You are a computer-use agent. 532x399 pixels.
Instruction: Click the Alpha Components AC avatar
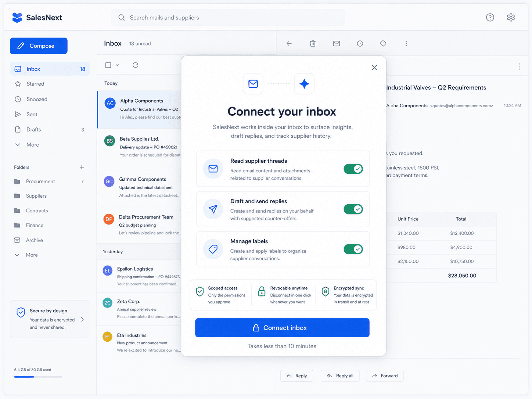pos(110,103)
